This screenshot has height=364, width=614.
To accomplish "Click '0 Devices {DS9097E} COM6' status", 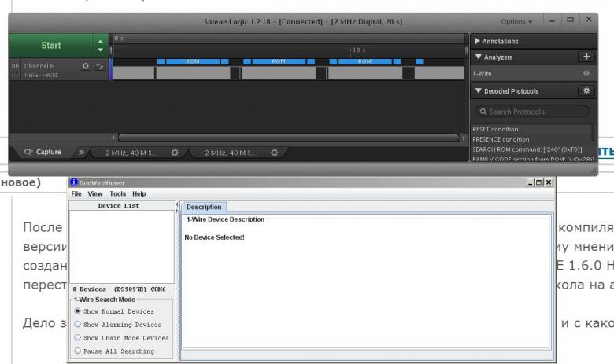I will (x=119, y=289).
